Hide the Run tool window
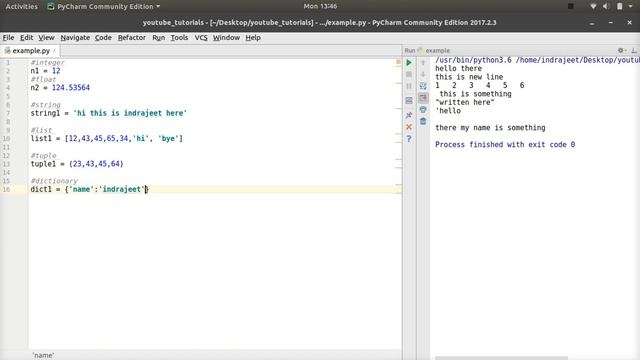The image size is (640, 360). (634, 51)
